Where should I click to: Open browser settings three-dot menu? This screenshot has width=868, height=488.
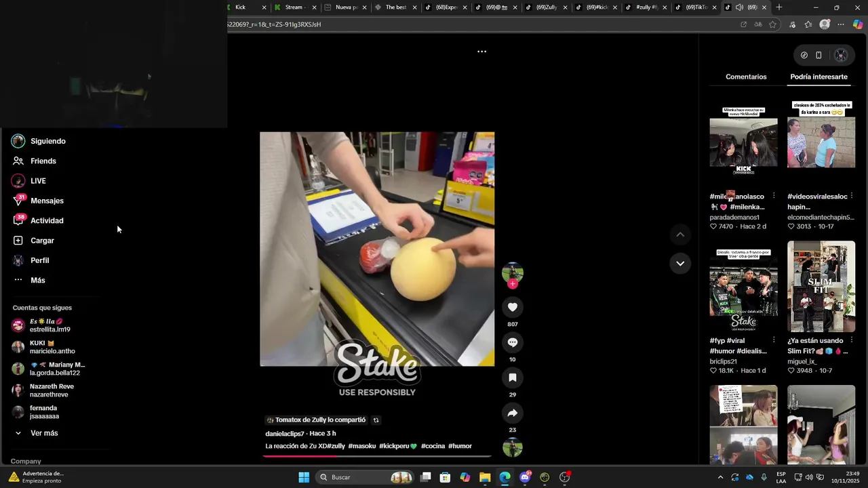[841, 24]
